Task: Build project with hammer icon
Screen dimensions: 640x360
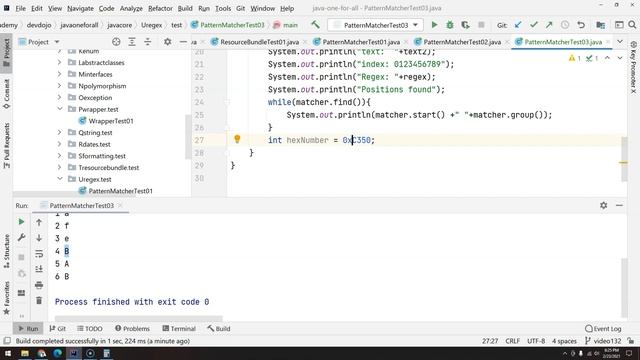Action: [x=315, y=25]
